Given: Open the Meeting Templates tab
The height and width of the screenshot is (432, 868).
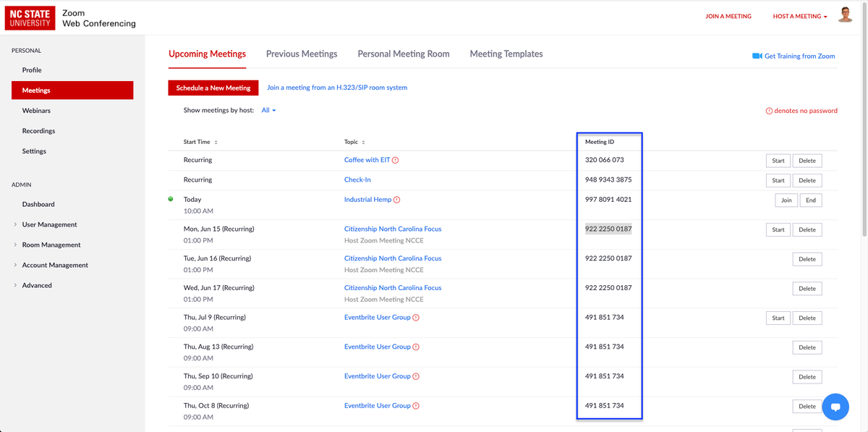Looking at the screenshot, I should (x=506, y=54).
